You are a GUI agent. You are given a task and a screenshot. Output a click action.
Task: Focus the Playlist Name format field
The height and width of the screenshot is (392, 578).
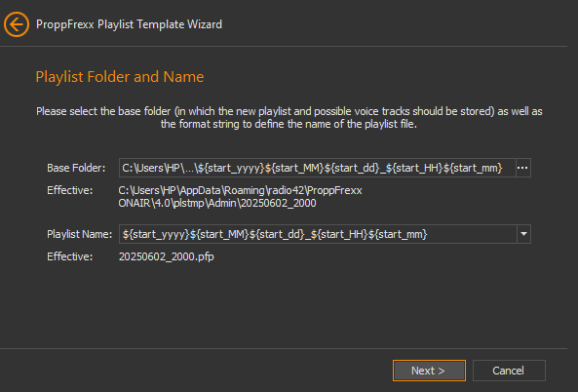(x=318, y=234)
